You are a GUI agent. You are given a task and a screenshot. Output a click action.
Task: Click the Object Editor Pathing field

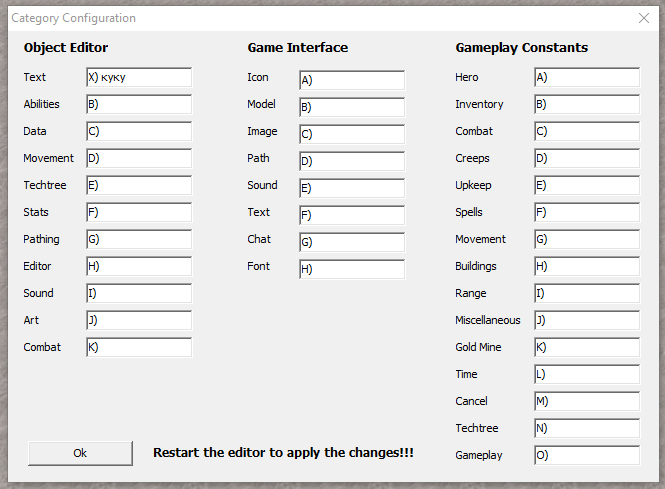click(x=139, y=240)
